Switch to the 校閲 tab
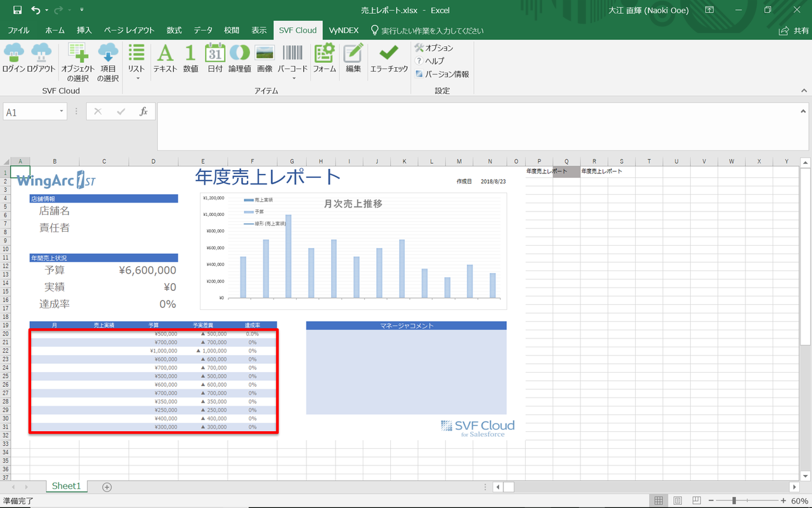This screenshot has height=508, width=812. pyautogui.click(x=232, y=30)
